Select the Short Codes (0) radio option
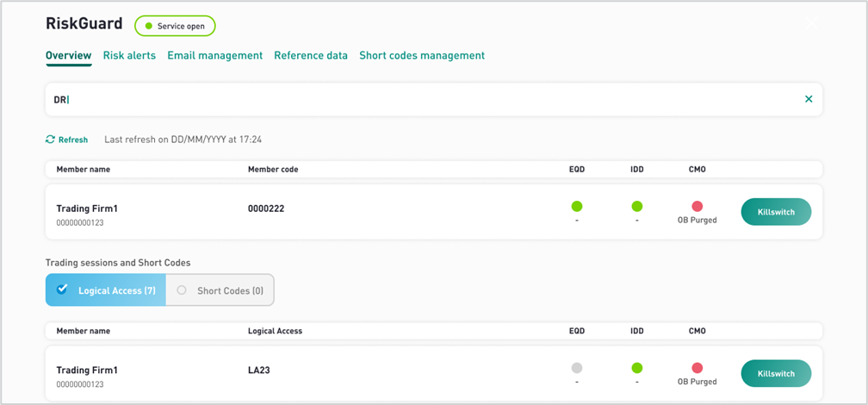Screen dimensions: 868x405 [220, 290]
